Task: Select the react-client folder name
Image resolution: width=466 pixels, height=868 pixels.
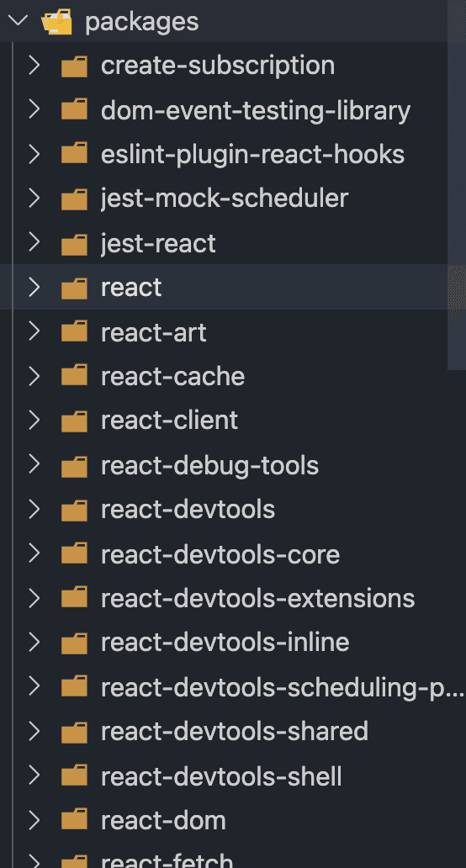Action: [169, 421]
